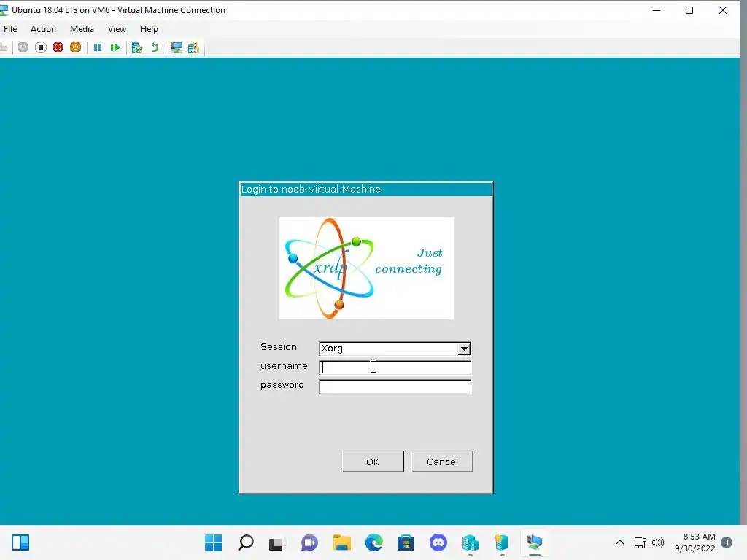Image resolution: width=747 pixels, height=560 pixels.
Task: Close the Virtual Machine Connection window
Action: point(723,10)
